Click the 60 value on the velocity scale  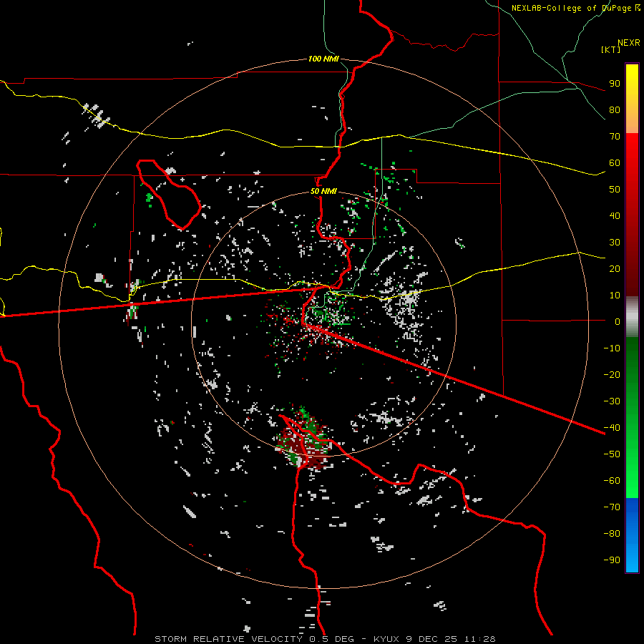click(615, 162)
